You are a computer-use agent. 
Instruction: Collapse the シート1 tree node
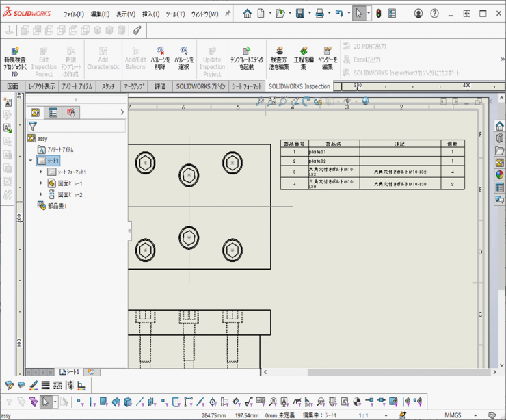pos(30,161)
